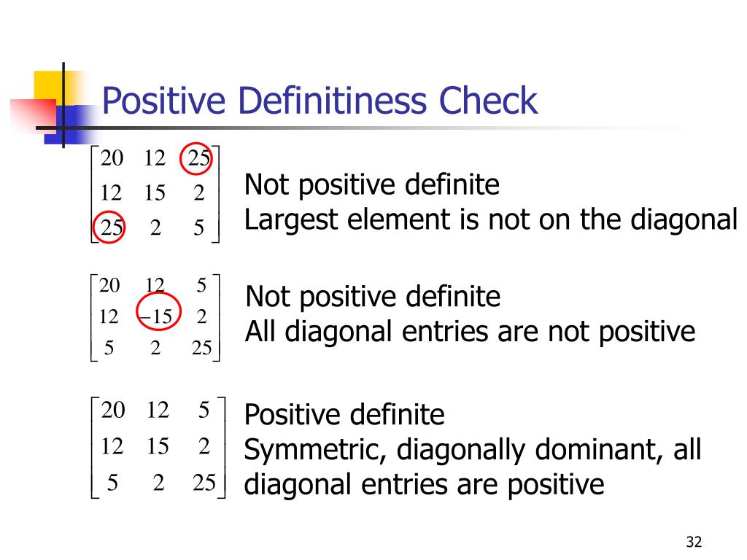Click circled 25 in first matrix top-right
The image size is (747, 560).
click(x=196, y=158)
